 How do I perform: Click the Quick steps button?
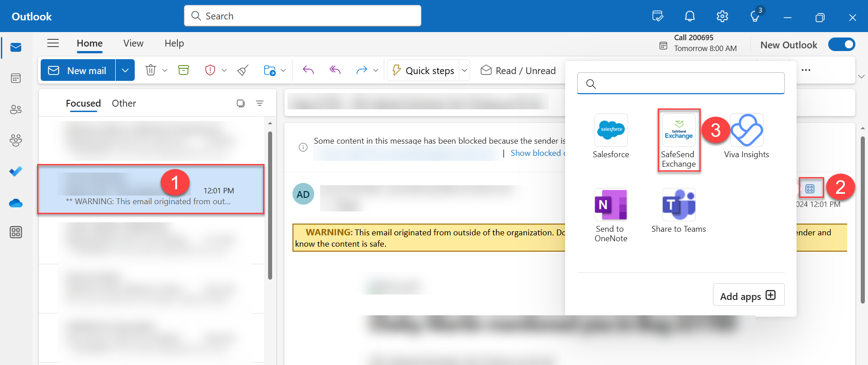[423, 70]
